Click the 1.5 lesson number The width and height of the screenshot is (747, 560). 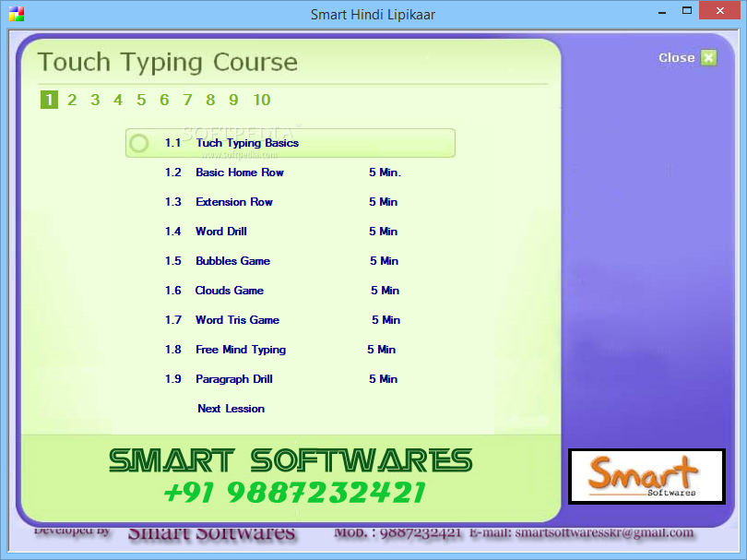173,261
